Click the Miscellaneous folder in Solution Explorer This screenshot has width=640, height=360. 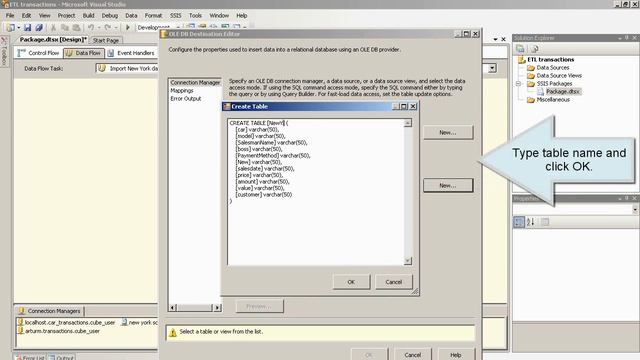(x=548, y=100)
